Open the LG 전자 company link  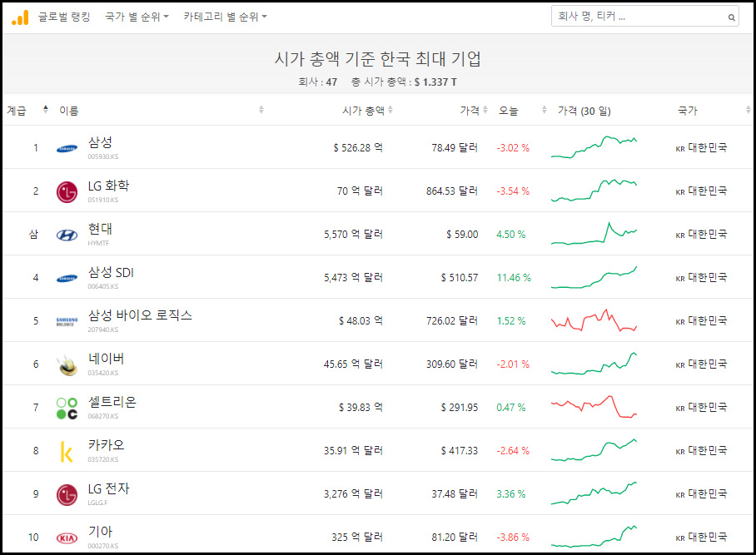(108, 488)
